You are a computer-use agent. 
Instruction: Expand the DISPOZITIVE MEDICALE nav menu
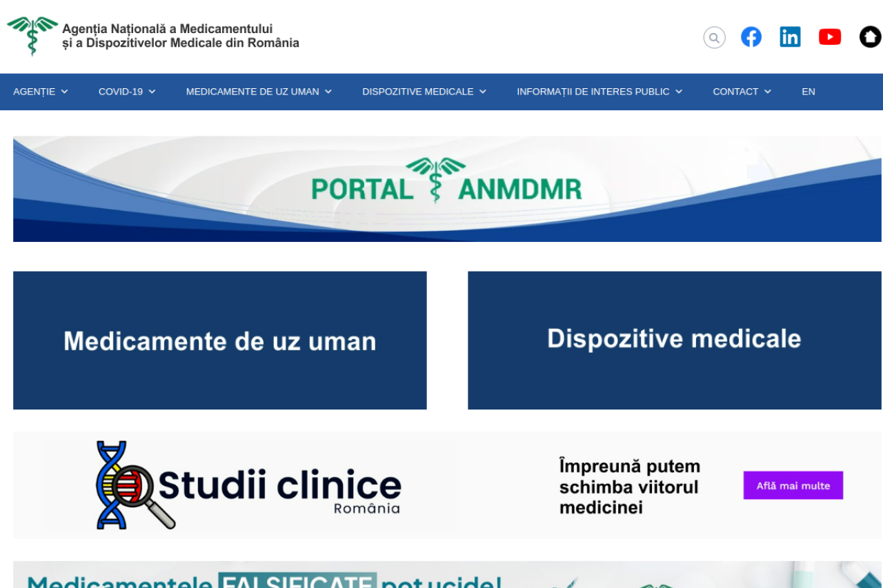tap(424, 92)
